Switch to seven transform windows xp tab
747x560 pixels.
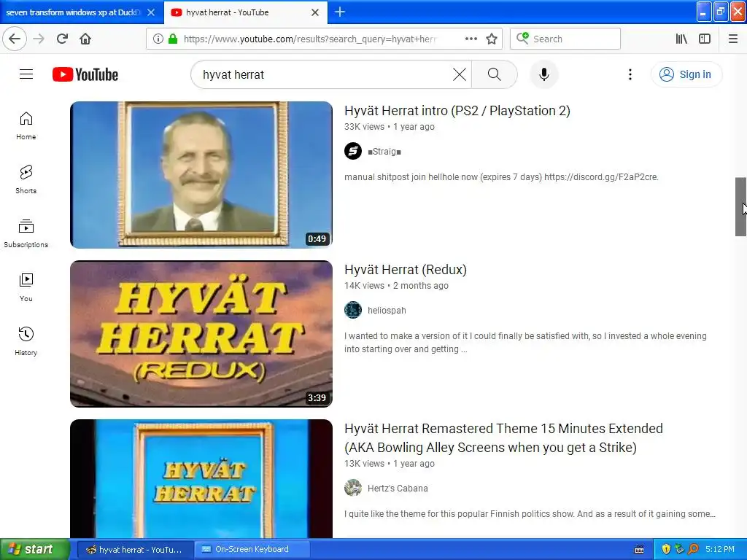pos(74,12)
